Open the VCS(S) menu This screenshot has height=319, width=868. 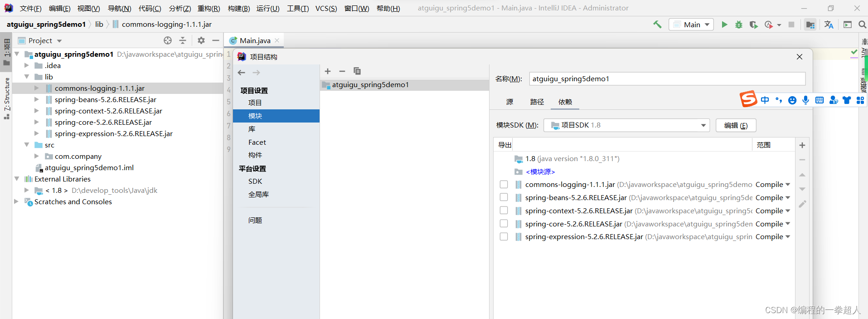pos(326,8)
